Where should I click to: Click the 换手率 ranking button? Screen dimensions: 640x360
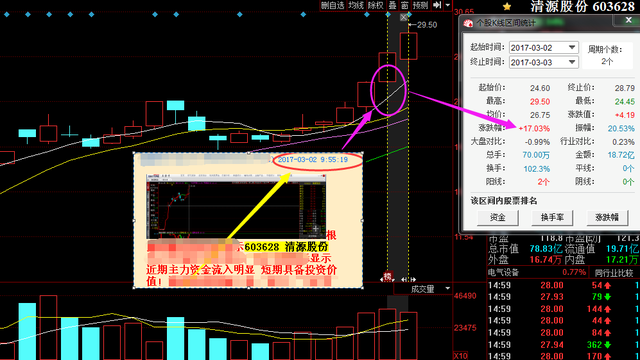pyautogui.click(x=552, y=218)
